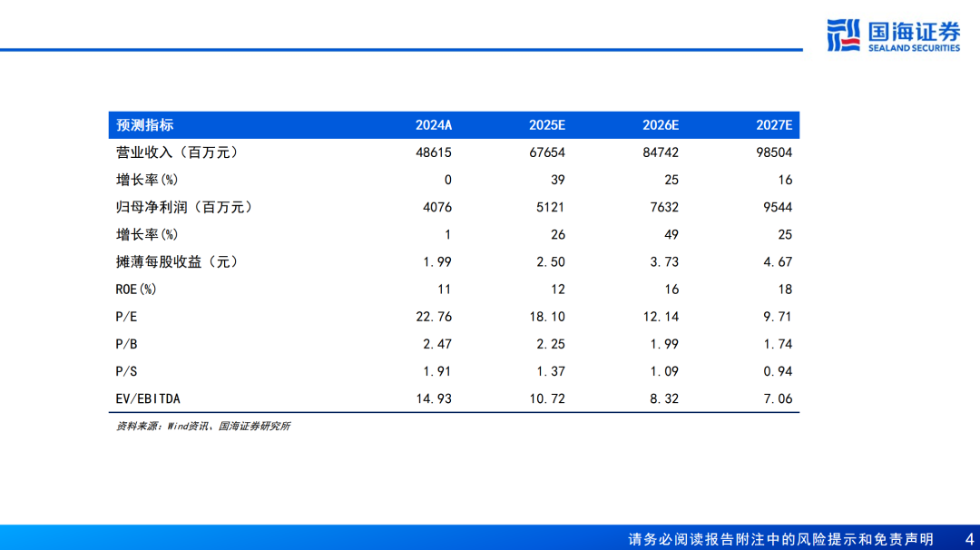Click P/E value 22.76
The image size is (980, 550).
(434, 317)
